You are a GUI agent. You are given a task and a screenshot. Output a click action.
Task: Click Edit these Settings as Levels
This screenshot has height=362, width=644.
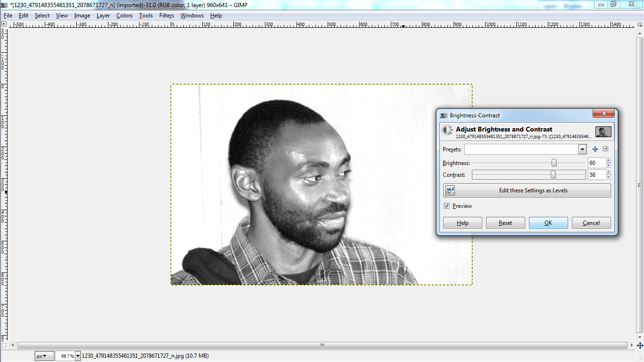[527, 190]
